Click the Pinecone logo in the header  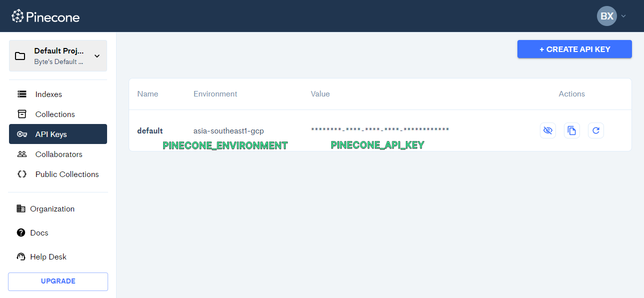point(45,16)
